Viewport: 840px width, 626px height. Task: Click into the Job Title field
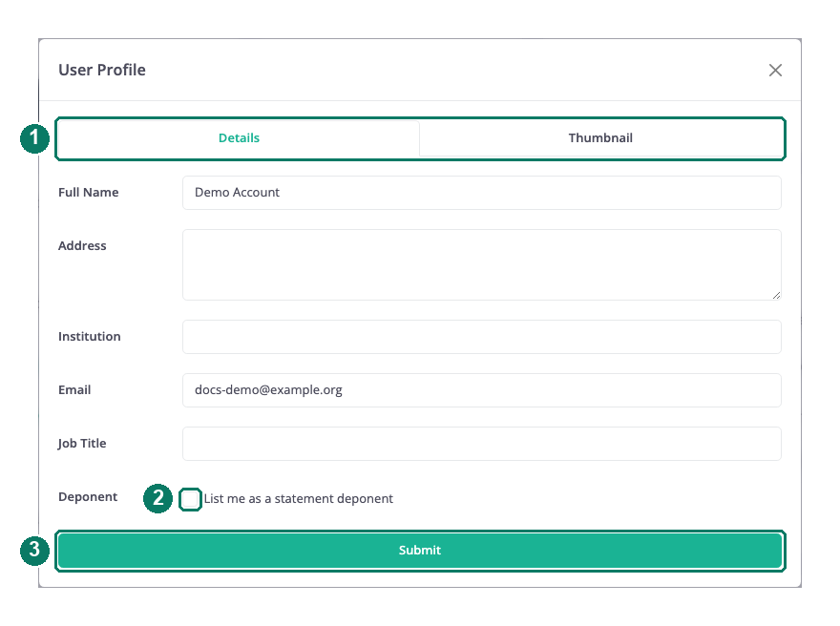click(482, 444)
